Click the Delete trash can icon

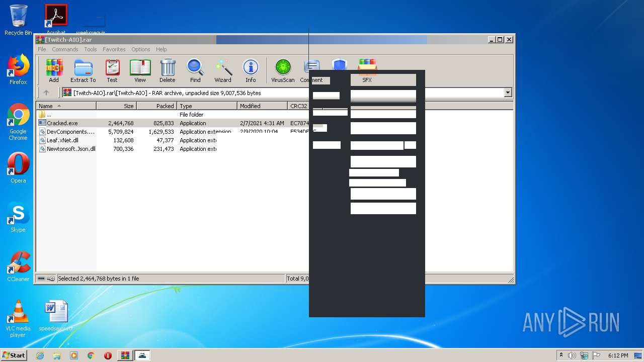168,70
